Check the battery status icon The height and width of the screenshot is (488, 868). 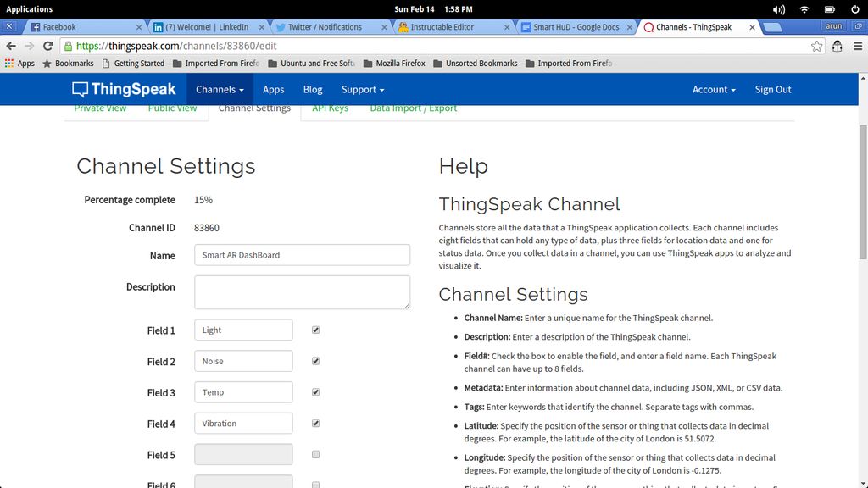(829, 9)
